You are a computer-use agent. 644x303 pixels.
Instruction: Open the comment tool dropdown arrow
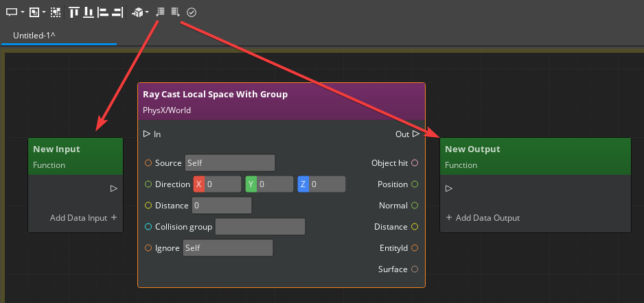point(22,12)
